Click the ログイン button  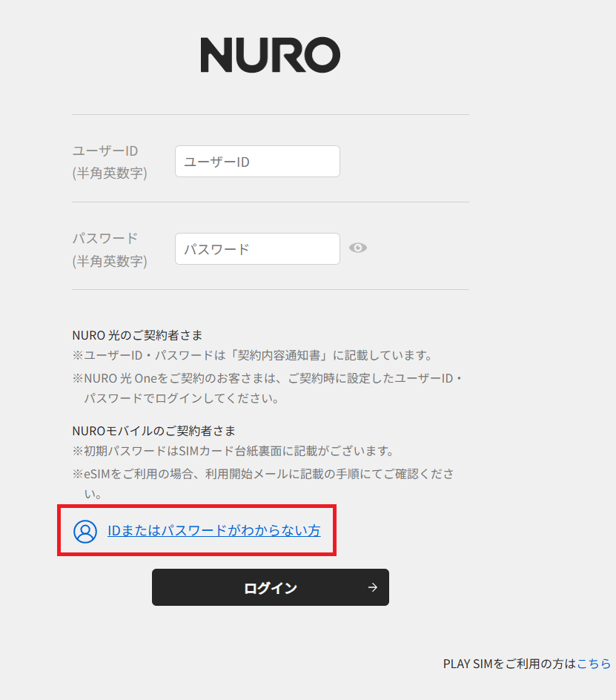pyautogui.click(x=271, y=587)
